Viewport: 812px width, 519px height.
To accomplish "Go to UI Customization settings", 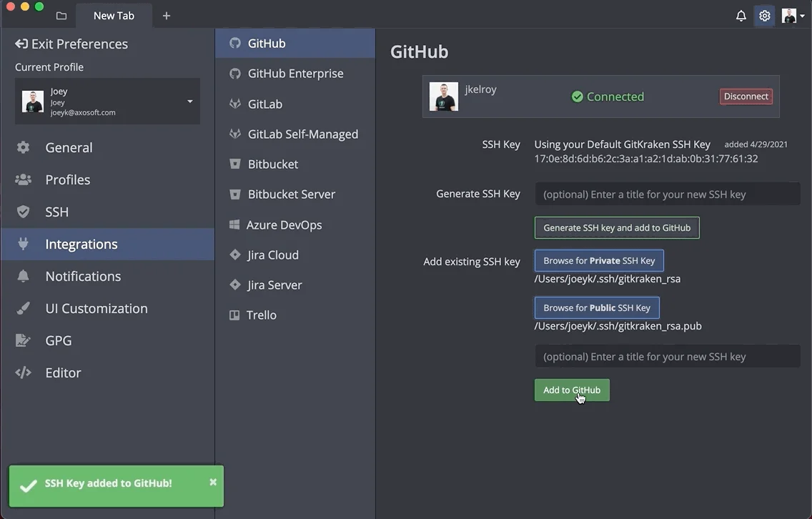I will click(96, 308).
